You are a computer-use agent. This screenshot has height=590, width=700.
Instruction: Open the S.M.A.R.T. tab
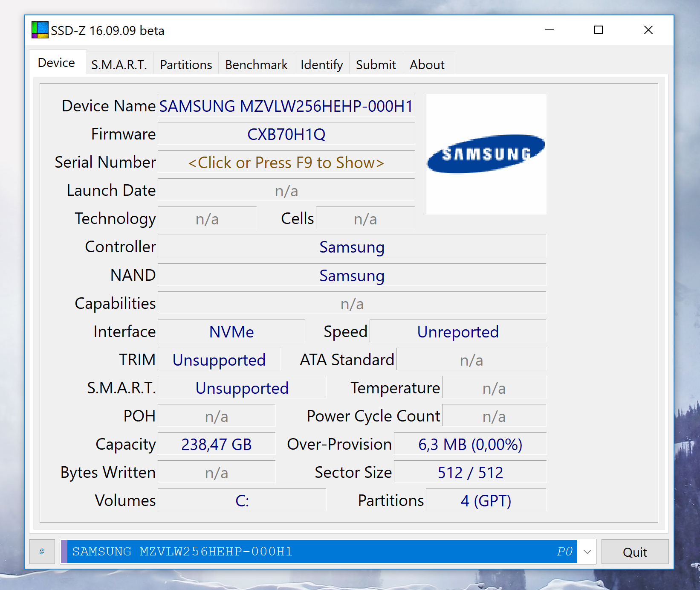119,64
